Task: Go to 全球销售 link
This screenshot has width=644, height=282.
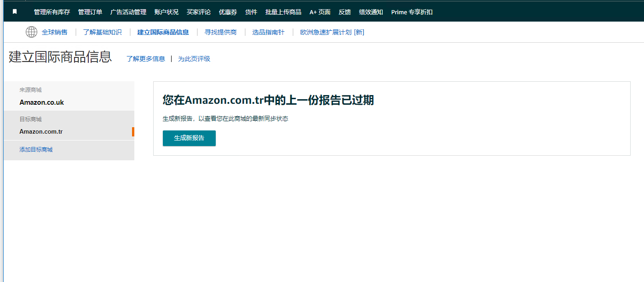Action: click(55, 32)
